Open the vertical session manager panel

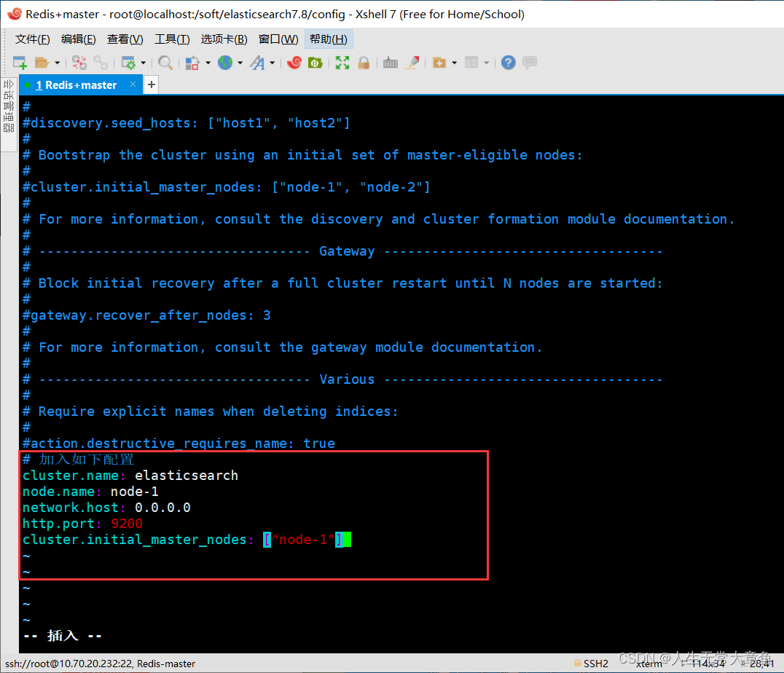tap(8, 113)
